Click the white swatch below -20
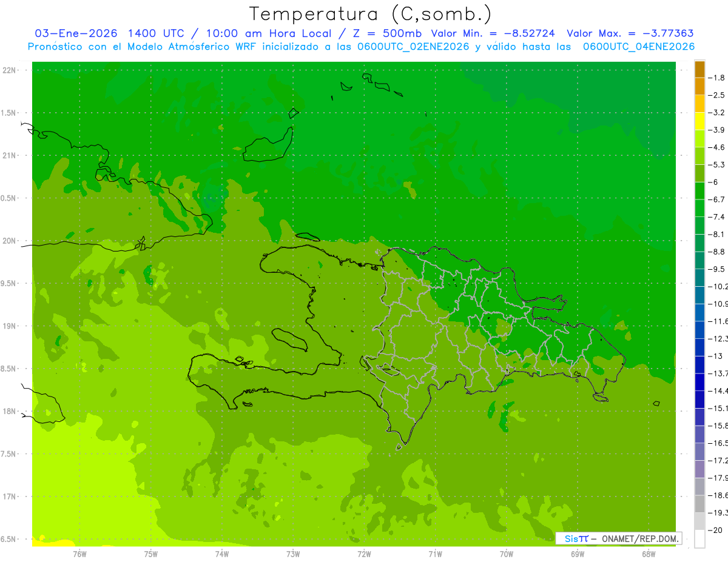 tap(699, 539)
